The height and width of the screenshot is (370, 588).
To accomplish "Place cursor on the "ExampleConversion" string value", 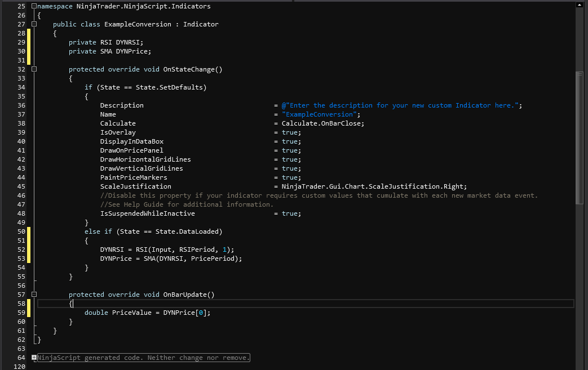I will click(x=321, y=114).
